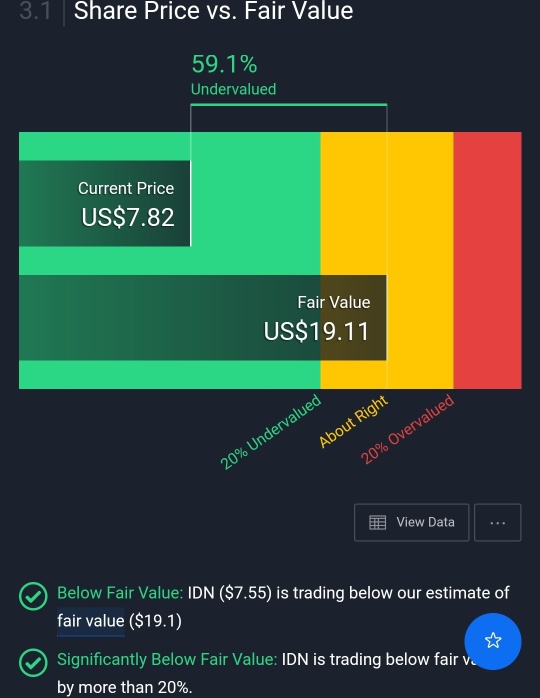
Task: Open the three-dots more options button
Action: point(497,523)
